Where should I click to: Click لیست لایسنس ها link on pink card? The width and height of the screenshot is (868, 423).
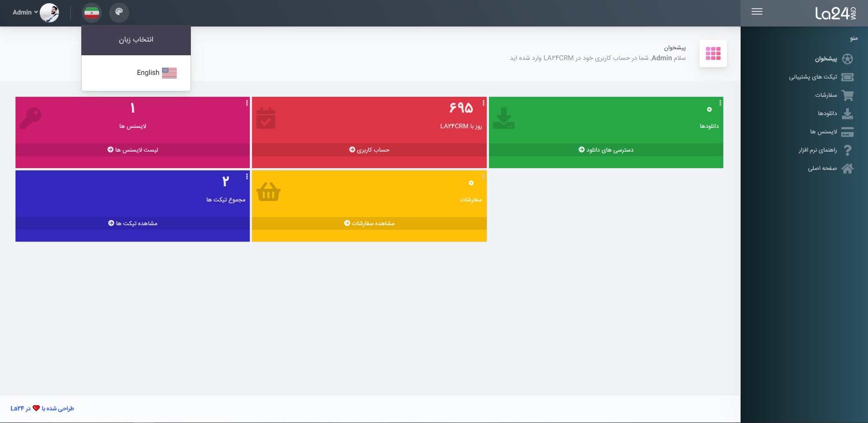click(x=133, y=150)
